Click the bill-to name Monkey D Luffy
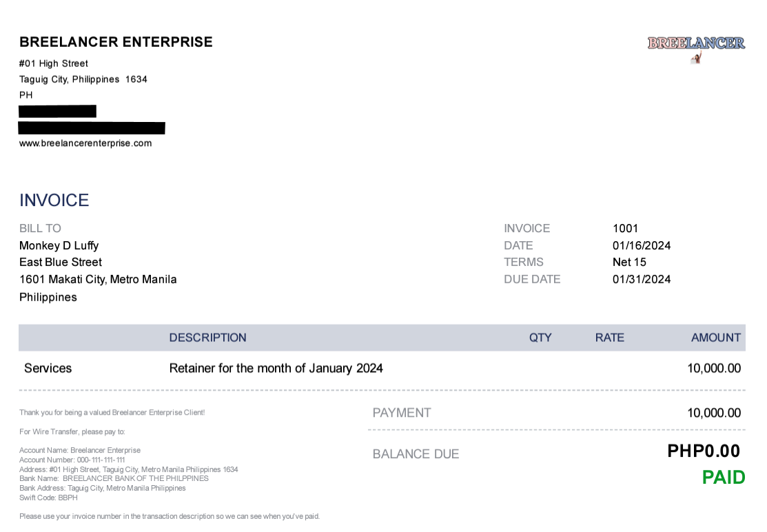 click(59, 245)
